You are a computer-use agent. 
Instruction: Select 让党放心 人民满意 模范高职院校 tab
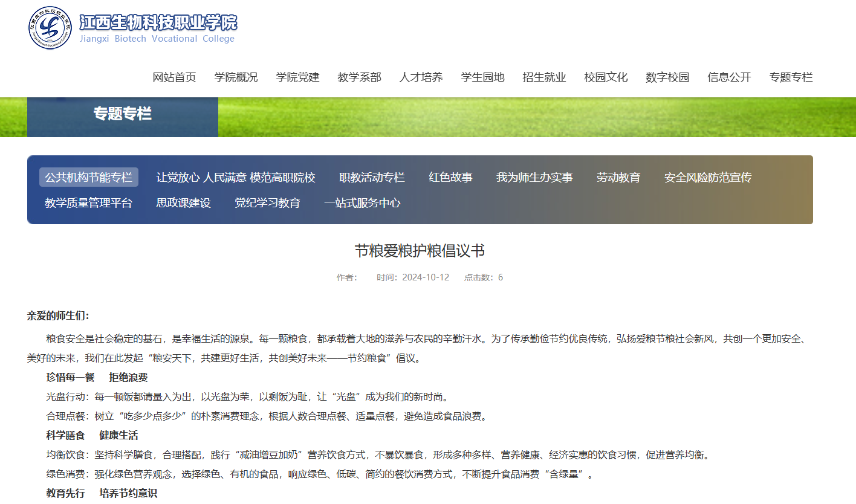[x=236, y=177]
